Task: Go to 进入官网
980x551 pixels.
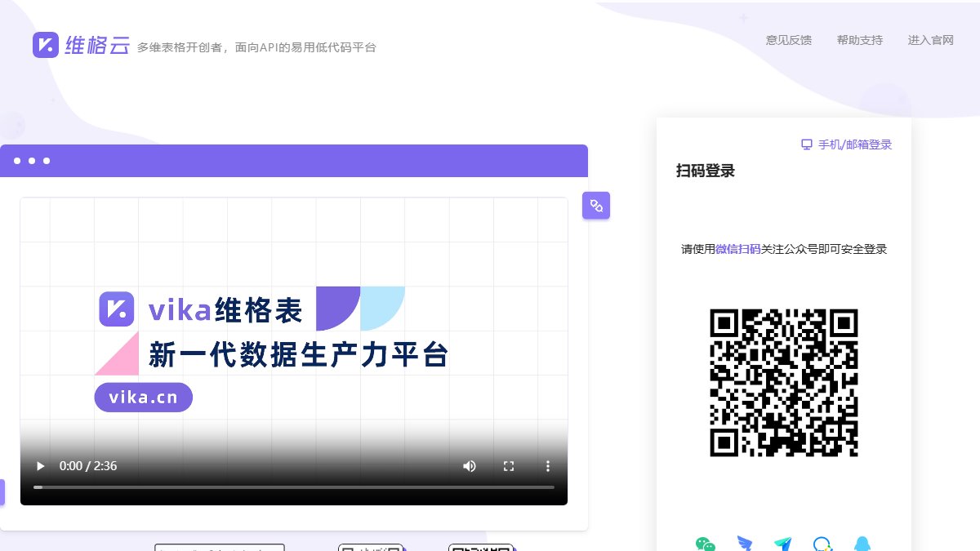Action: (x=931, y=40)
